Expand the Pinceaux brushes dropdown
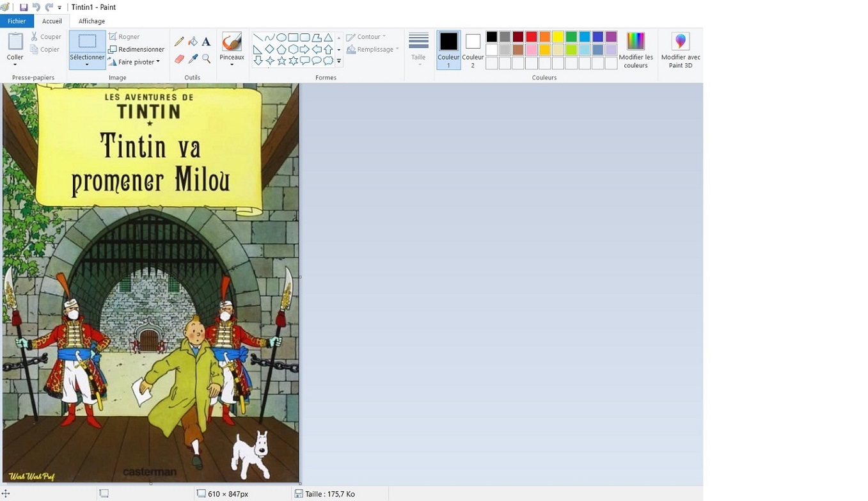Screen dimensions: 868x501 coord(232,64)
